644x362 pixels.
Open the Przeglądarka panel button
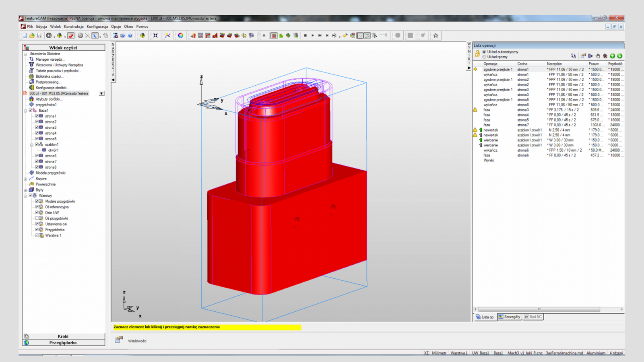(63, 343)
